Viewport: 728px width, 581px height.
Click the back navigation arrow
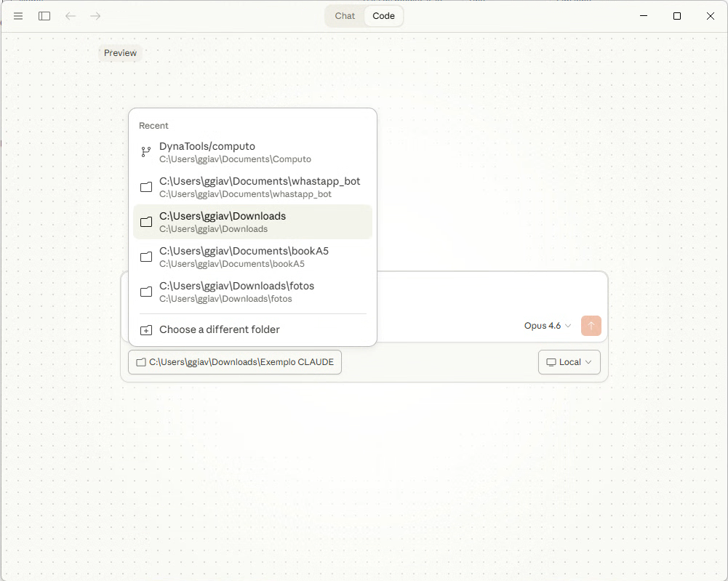[71, 16]
